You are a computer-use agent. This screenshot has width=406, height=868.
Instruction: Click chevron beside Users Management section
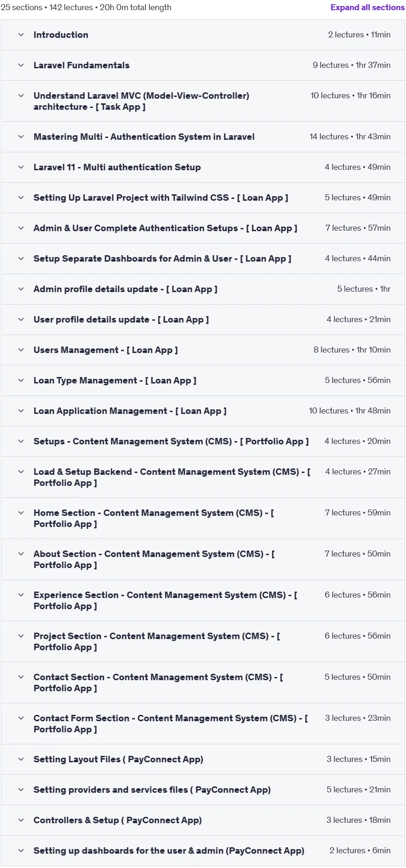click(x=21, y=350)
